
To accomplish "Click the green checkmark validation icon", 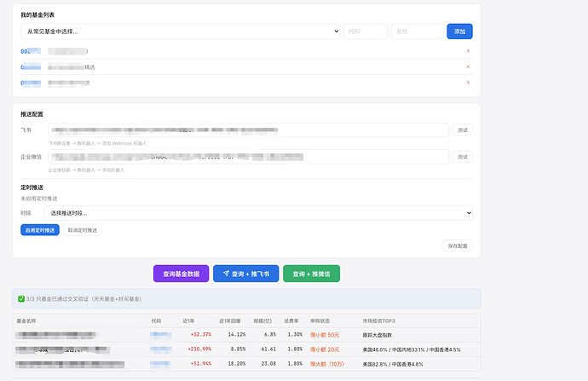I will click(21, 299).
